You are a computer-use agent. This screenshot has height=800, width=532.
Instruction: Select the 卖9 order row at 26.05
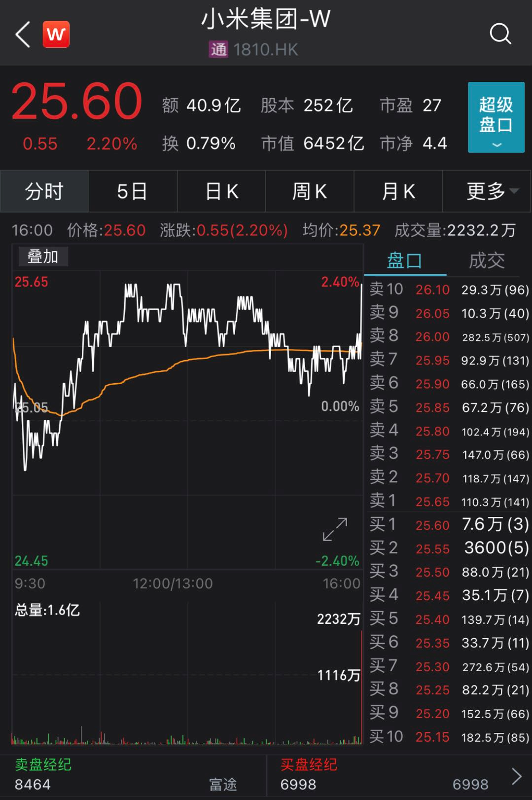449,313
